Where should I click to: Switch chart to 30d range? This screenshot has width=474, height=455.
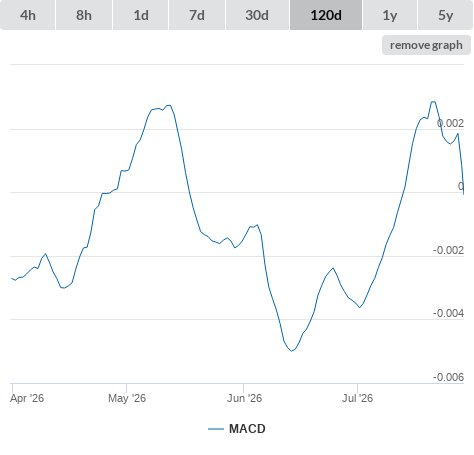point(257,15)
